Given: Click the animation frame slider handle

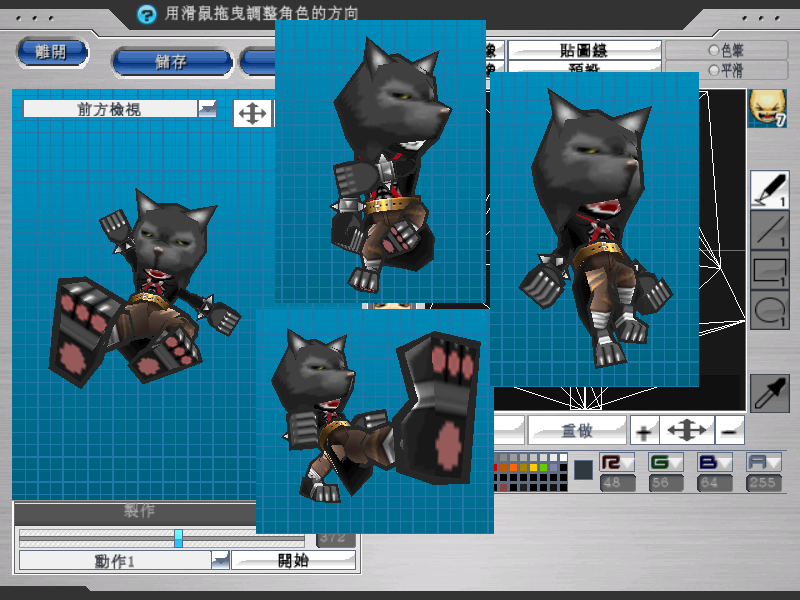Looking at the screenshot, I should point(178,538).
